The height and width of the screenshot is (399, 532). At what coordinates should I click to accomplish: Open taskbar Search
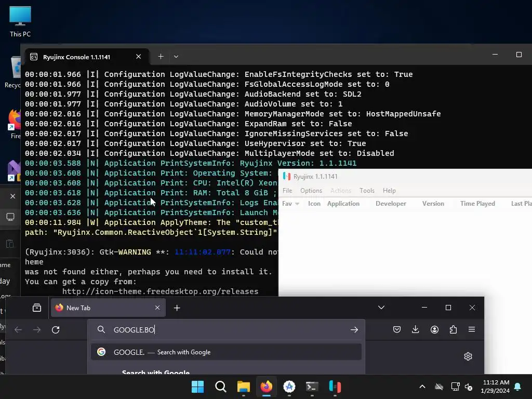220,387
